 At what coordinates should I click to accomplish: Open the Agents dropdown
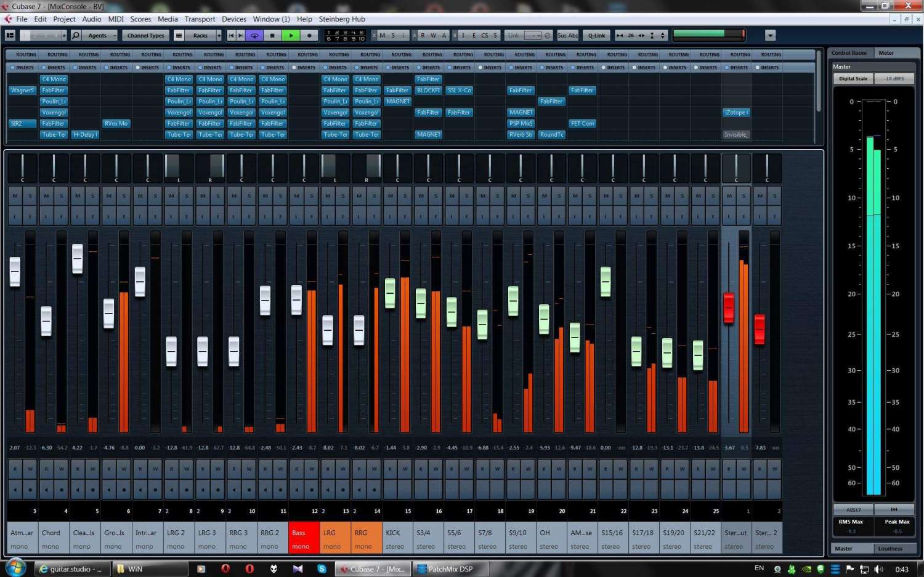pos(100,35)
